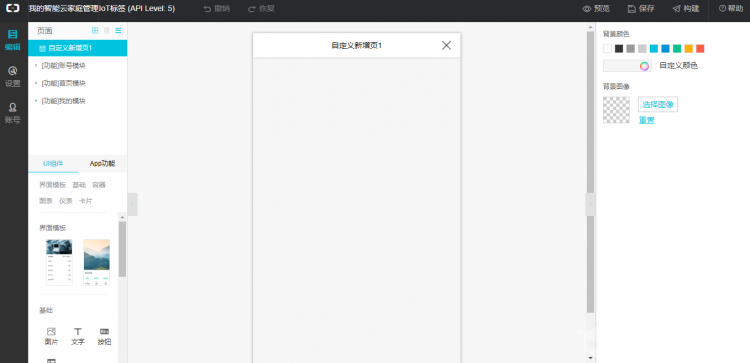The height and width of the screenshot is (363, 750).
Task: Pick the light gray background color swatch
Action: tap(642, 48)
